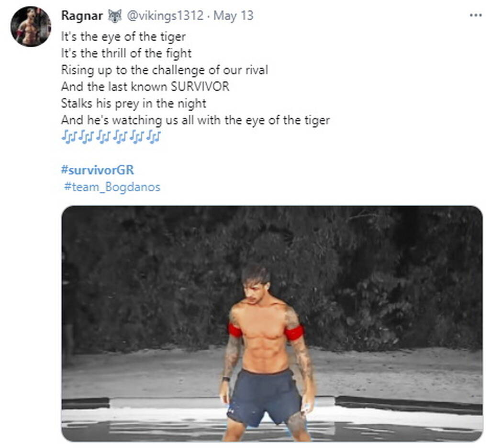Click the line "Stalks his prey in the night"
Image resolution: width=490 pixels, height=448 pixels.
pos(134,103)
